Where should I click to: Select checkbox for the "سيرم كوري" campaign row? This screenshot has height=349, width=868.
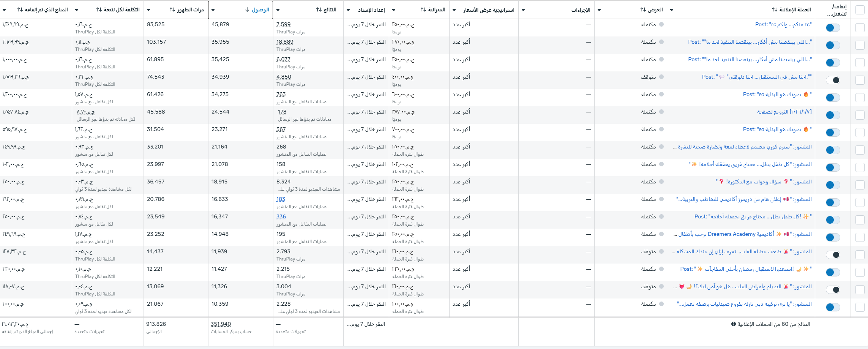(860, 150)
